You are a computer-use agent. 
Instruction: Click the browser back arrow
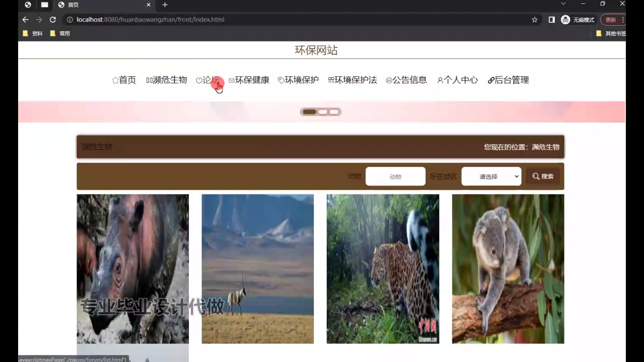(x=25, y=20)
